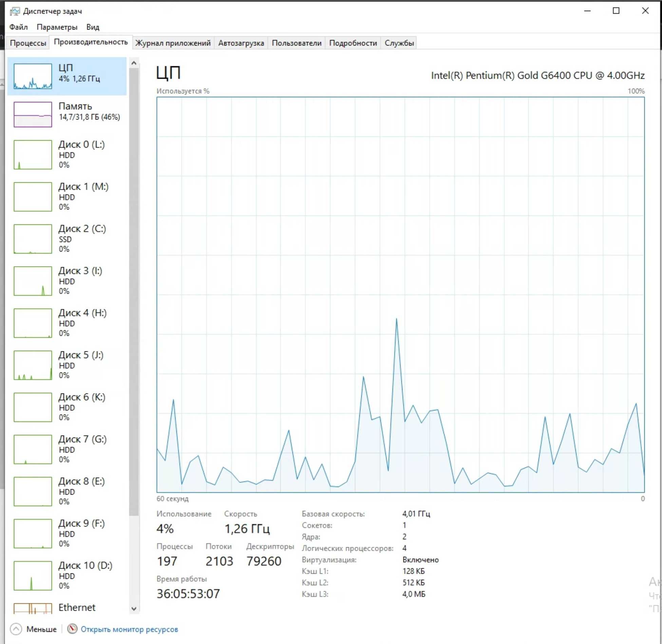Click the Используется % graph label
The image size is (662, 644).
click(x=183, y=91)
